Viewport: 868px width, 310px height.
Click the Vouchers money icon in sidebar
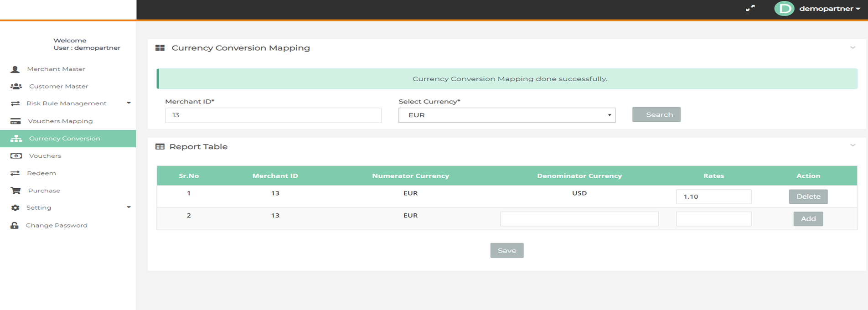[x=16, y=156]
